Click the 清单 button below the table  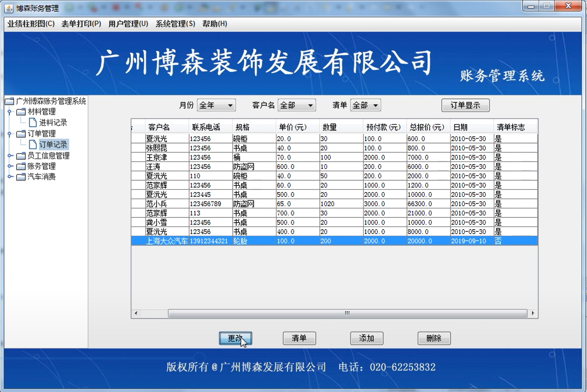pyautogui.click(x=299, y=338)
